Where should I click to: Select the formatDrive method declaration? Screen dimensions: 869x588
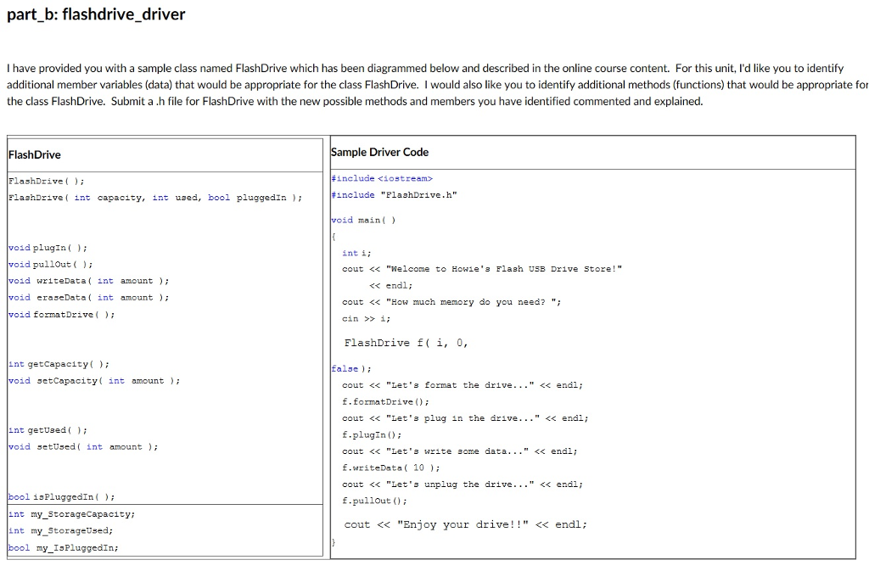(59, 314)
